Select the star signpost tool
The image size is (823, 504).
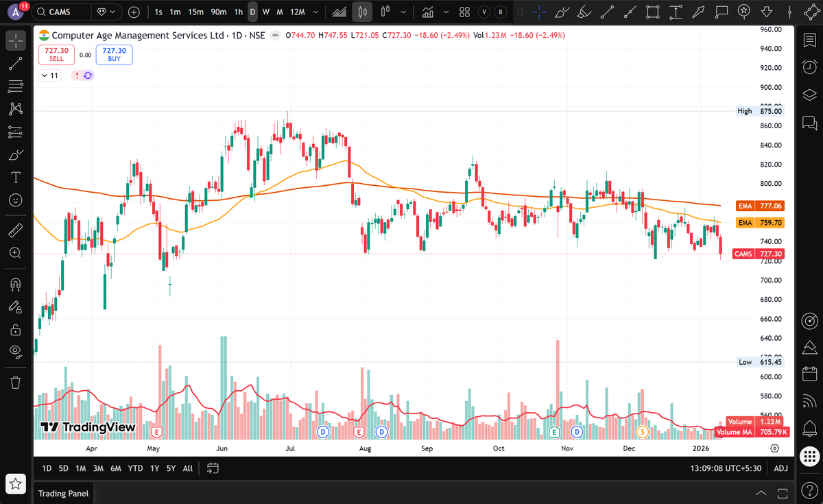(744, 12)
